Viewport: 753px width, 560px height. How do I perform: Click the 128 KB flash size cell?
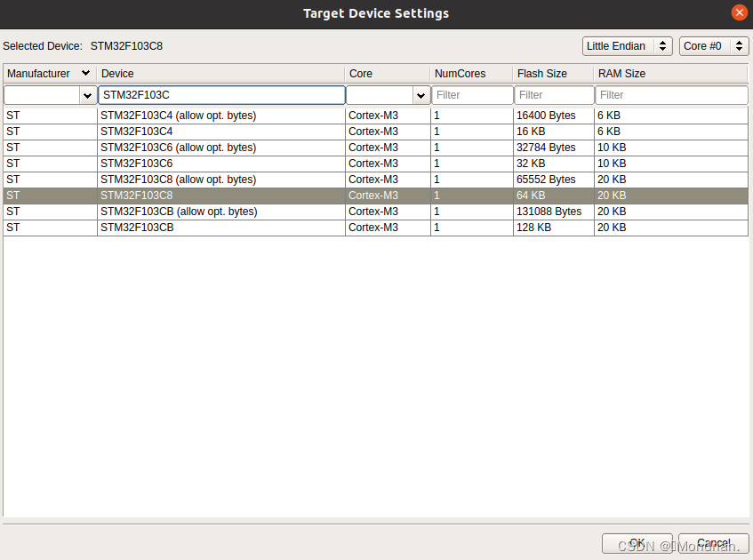coord(553,228)
